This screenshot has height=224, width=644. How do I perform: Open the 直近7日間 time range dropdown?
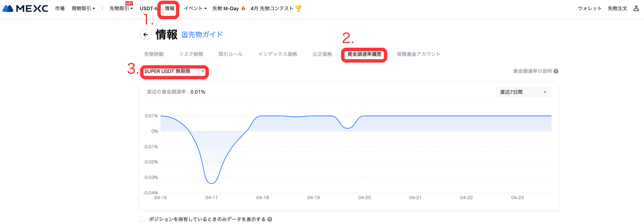tap(523, 92)
